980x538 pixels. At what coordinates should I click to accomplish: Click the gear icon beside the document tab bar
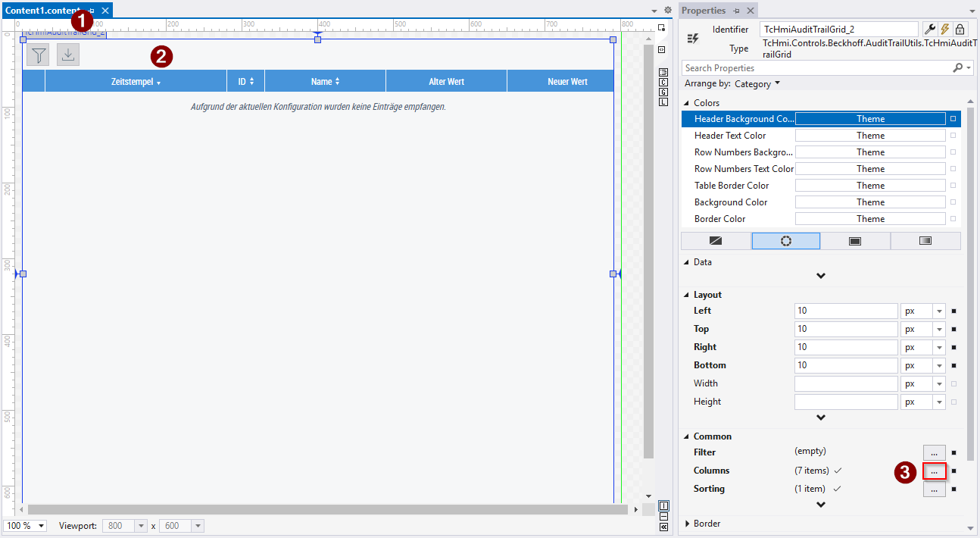(x=667, y=10)
